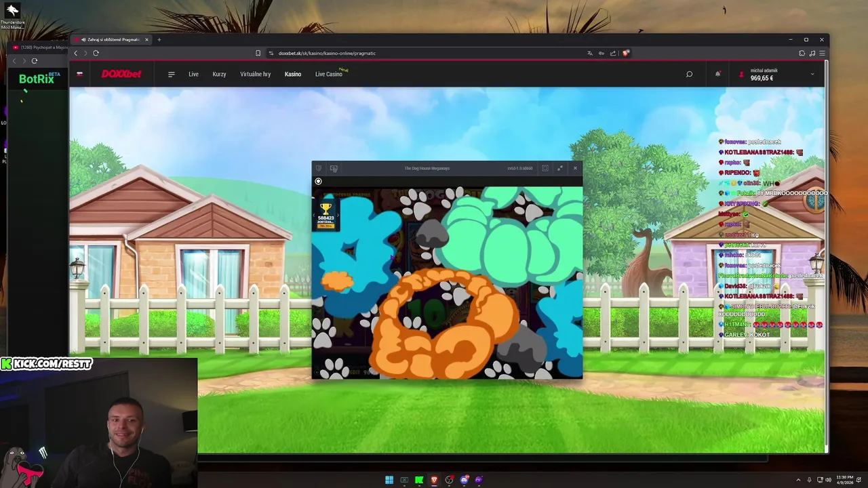The width and height of the screenshot is (868, 488).
Task: Close the Dog House Megaways game window
Action: pos(575,168)
